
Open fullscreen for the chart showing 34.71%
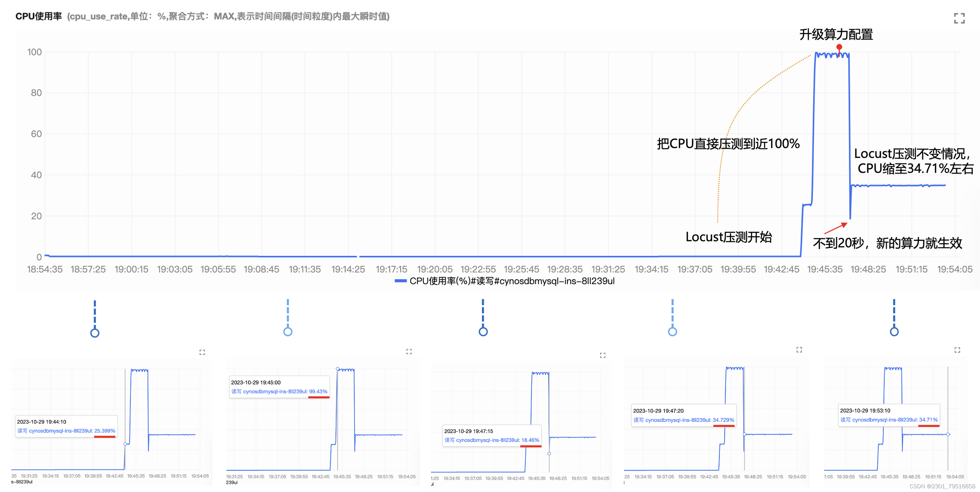point(957,350)
